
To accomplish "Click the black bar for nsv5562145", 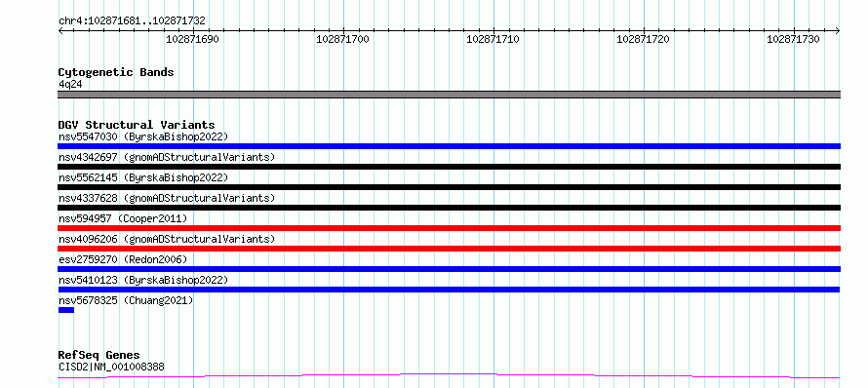I will pyautogui.click(x=449, y=187).
